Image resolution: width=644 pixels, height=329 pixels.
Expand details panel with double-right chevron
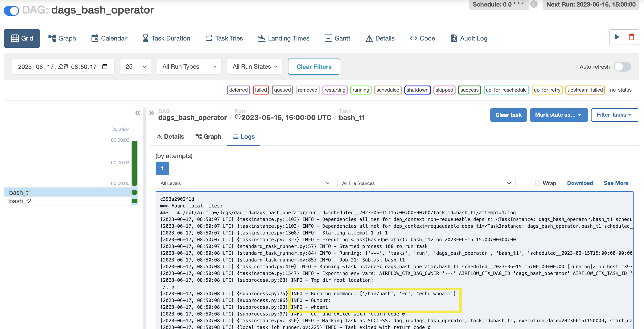152,113
